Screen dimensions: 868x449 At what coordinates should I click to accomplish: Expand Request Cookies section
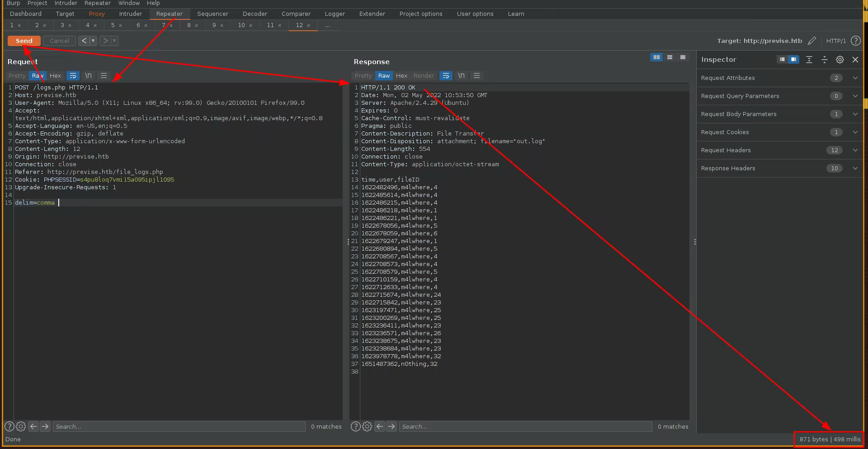(x=855, y=132)
